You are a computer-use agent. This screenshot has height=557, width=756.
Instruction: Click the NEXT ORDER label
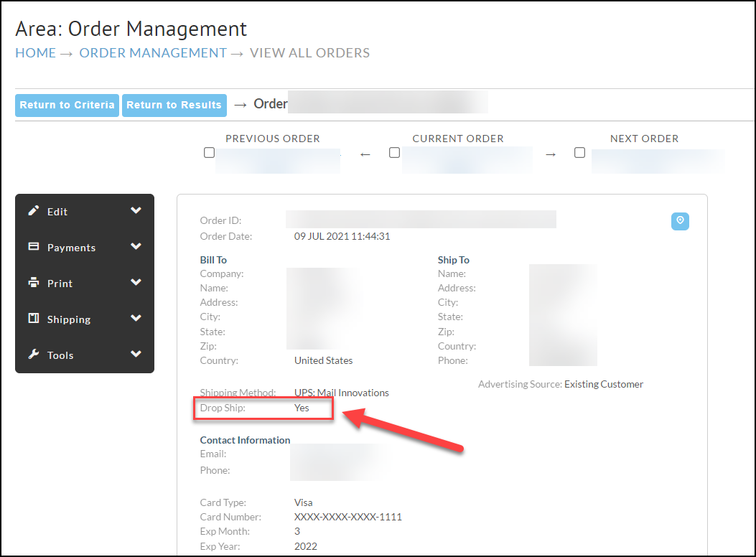point(644,139)
